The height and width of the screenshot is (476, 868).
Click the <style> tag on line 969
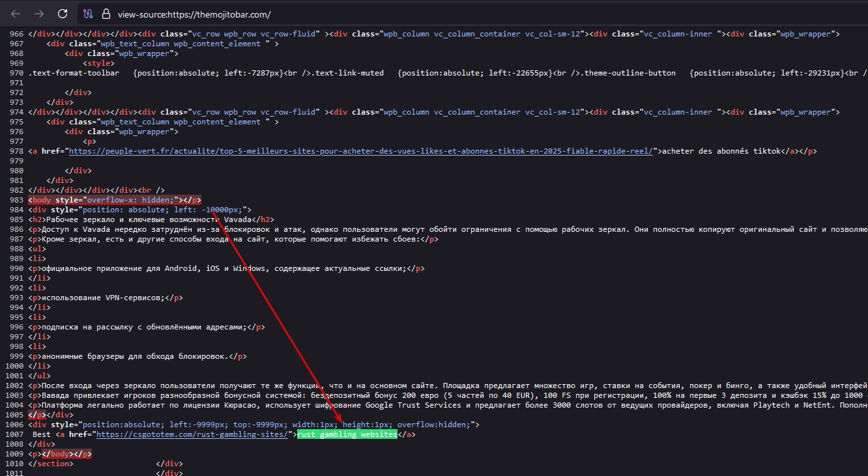point(99,63)
